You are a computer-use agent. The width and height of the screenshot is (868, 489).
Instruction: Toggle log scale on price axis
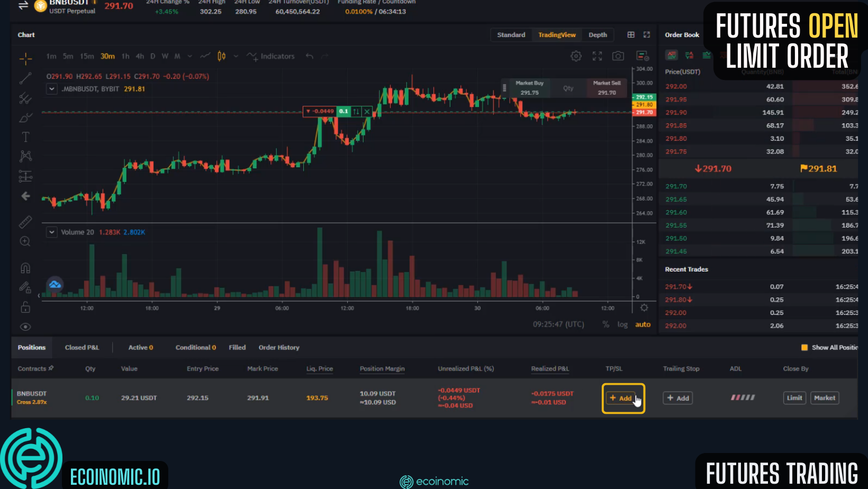622,324
